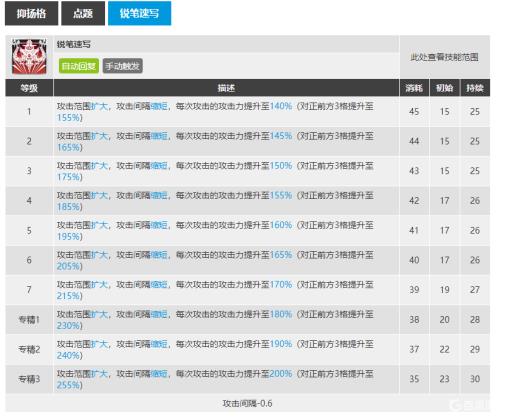Open the 此处查看技能范围 link
Image resolution: width=512 pixels, height=418 pixels.
pos(444,57)
